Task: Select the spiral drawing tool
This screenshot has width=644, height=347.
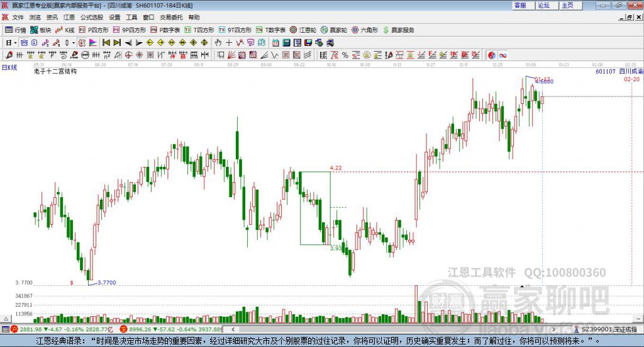Action: click(64, 55)
